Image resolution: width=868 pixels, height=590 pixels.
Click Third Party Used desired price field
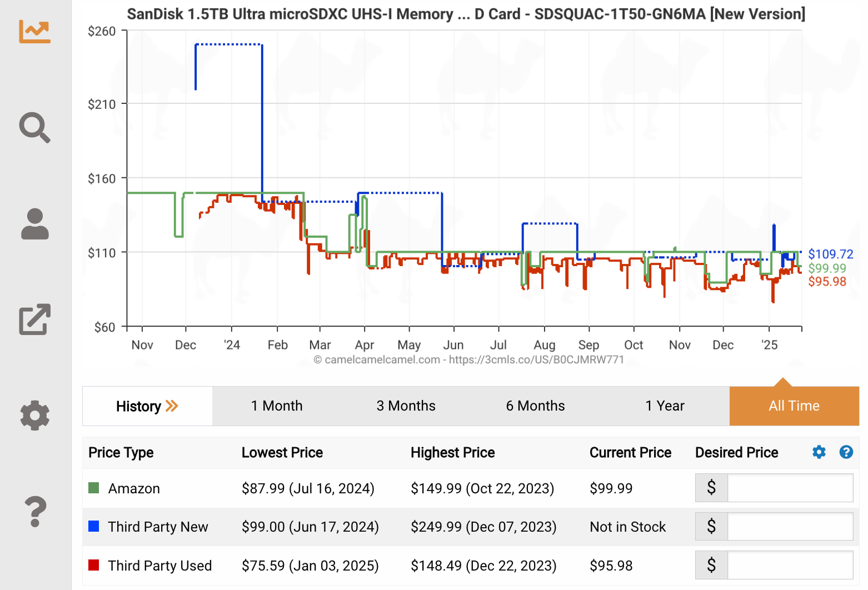[x=790, y=565]
